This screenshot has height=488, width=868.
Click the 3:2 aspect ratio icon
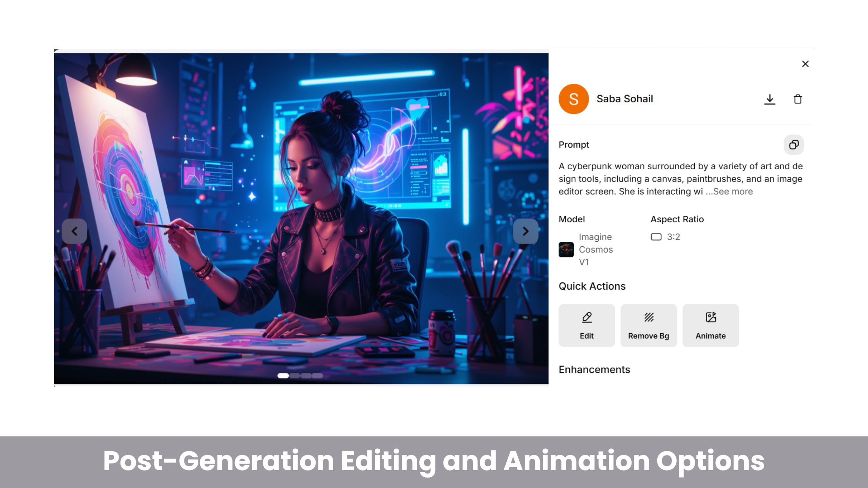(656, 237)
